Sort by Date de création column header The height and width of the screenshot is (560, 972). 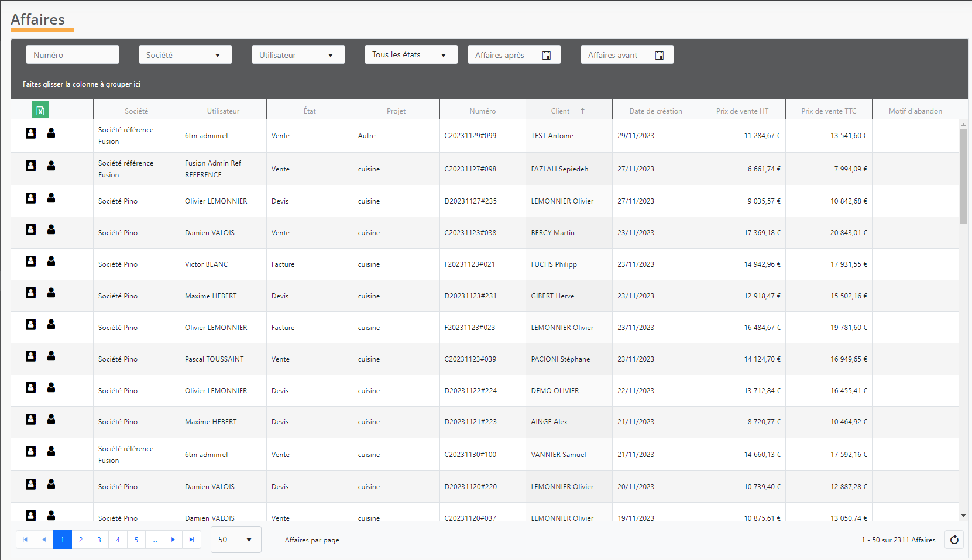655,111
